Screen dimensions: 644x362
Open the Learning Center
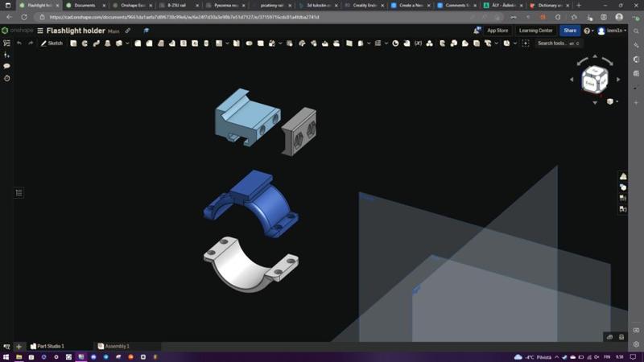(535, 31)
